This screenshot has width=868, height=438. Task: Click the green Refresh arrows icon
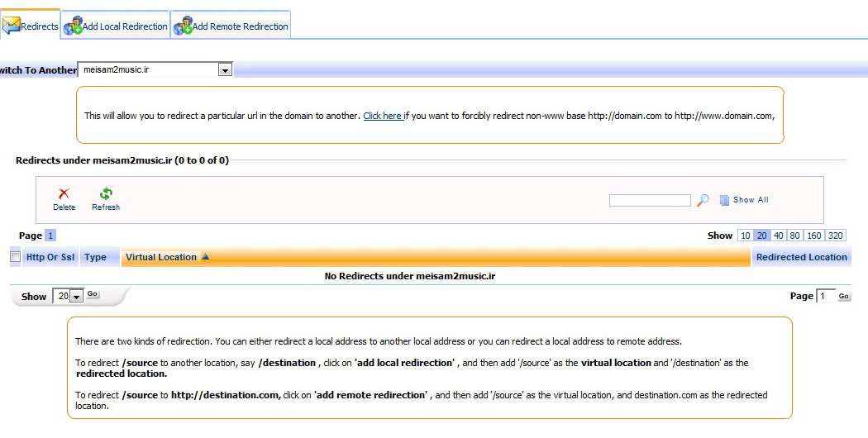coord(106,193)
